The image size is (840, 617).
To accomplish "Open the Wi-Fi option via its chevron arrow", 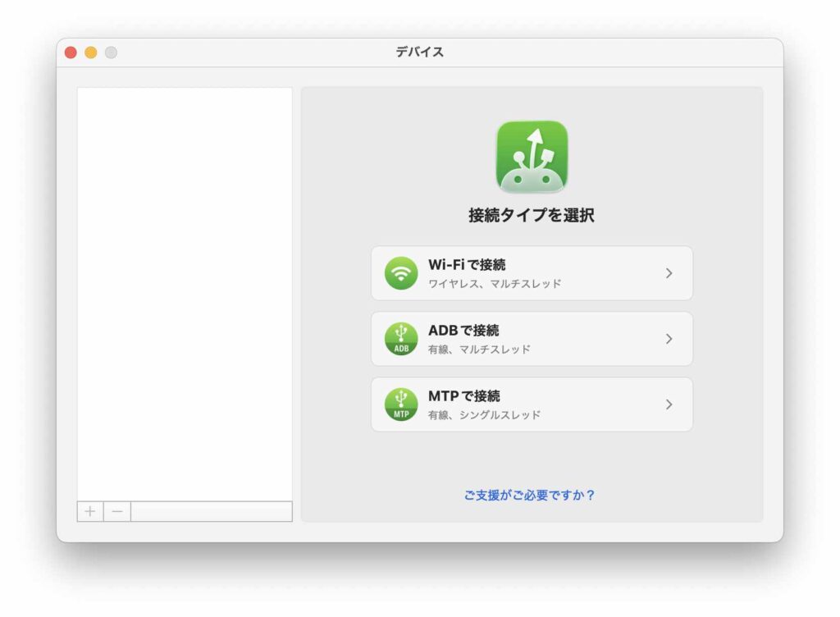I will click(x=669, y=273).
